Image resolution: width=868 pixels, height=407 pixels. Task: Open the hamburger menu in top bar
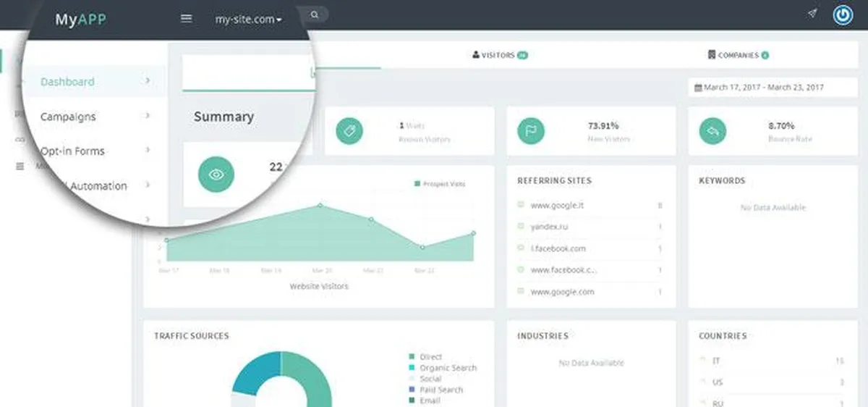coord(186,19)
